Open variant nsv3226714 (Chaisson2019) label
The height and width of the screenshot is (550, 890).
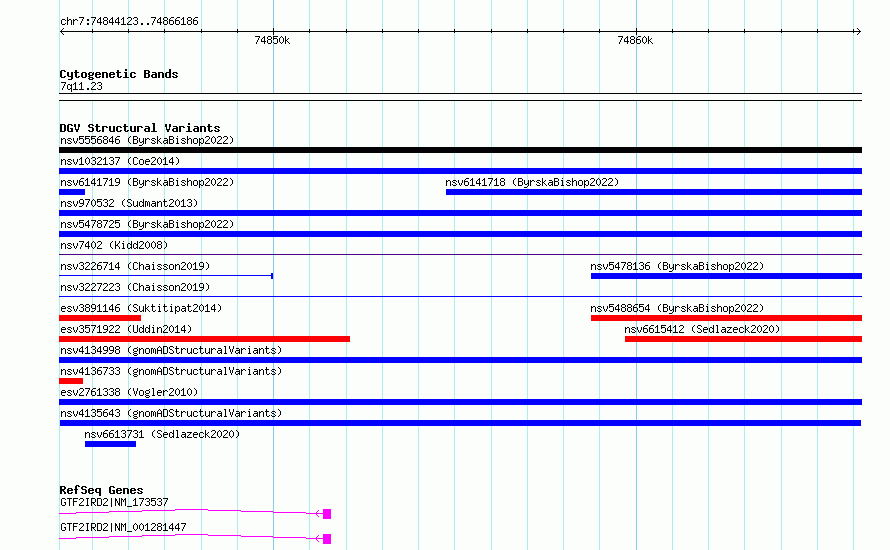pyautogui.click(x=135, y=266)
